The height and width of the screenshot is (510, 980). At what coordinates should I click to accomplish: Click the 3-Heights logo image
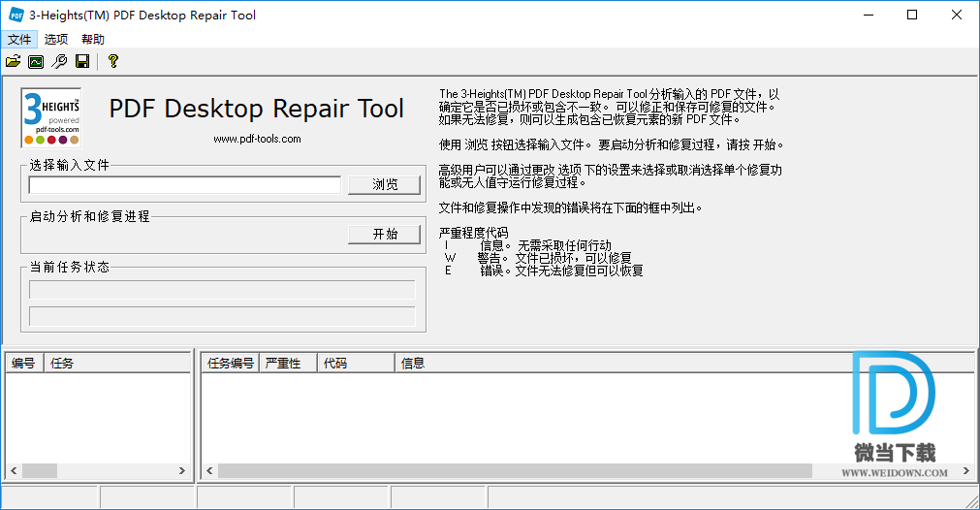[x=51, y=117]
